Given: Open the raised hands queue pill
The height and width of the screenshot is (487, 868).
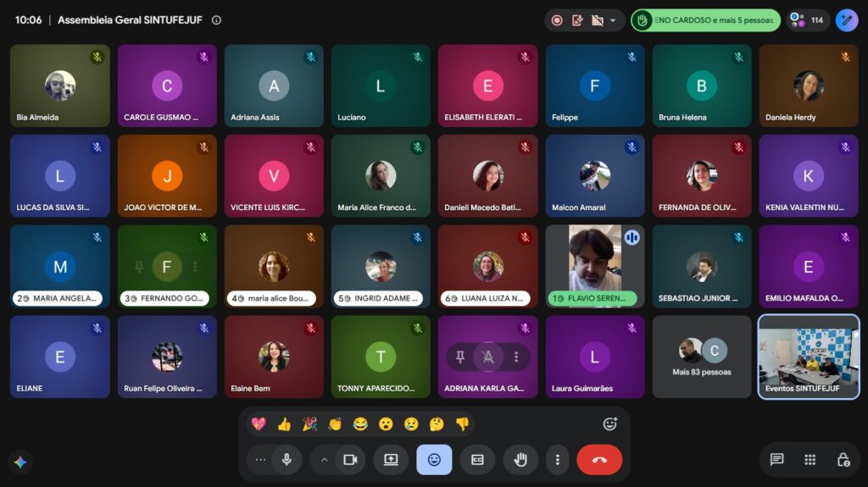Looking at the screenshot, I should click(x=706, y=20).
